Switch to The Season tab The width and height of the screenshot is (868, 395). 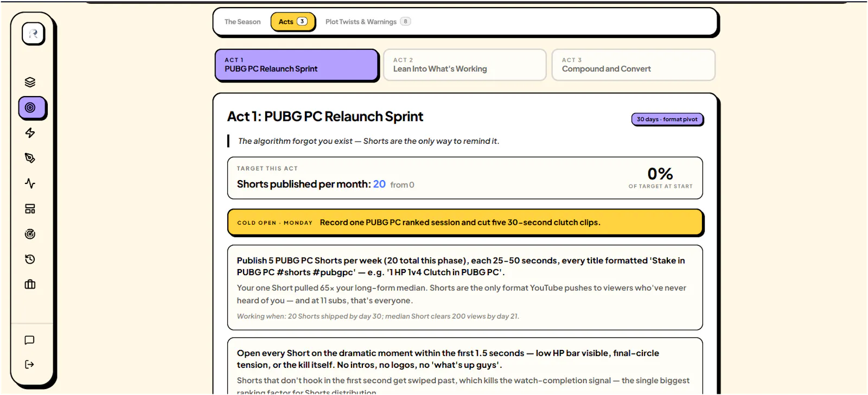click(x=242, y=22)
